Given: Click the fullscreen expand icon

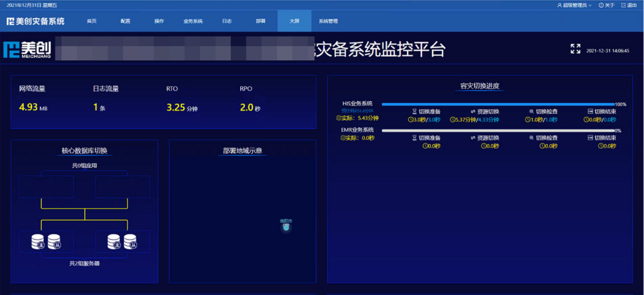Looking at the screenshot, I should (x=575, y=49).
